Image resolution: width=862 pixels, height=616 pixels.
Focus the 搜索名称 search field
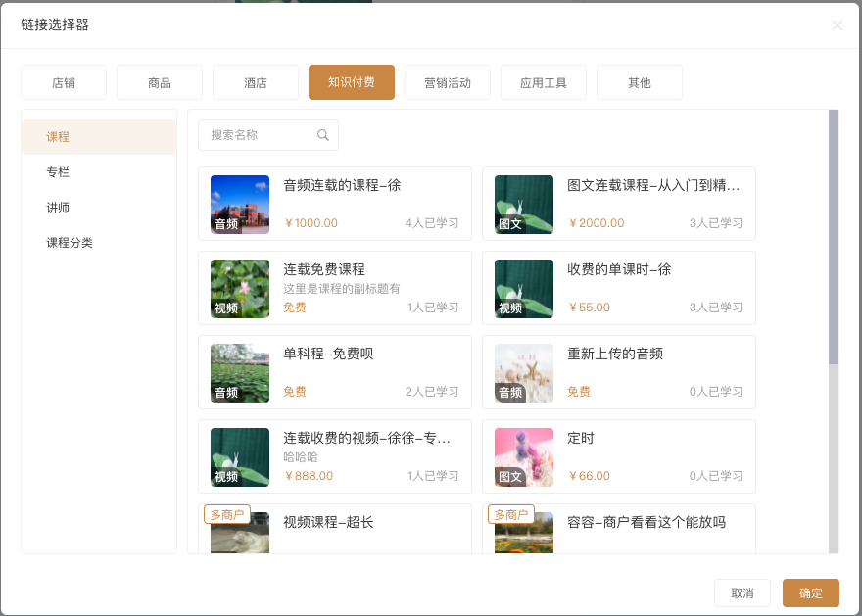(268, 134)
